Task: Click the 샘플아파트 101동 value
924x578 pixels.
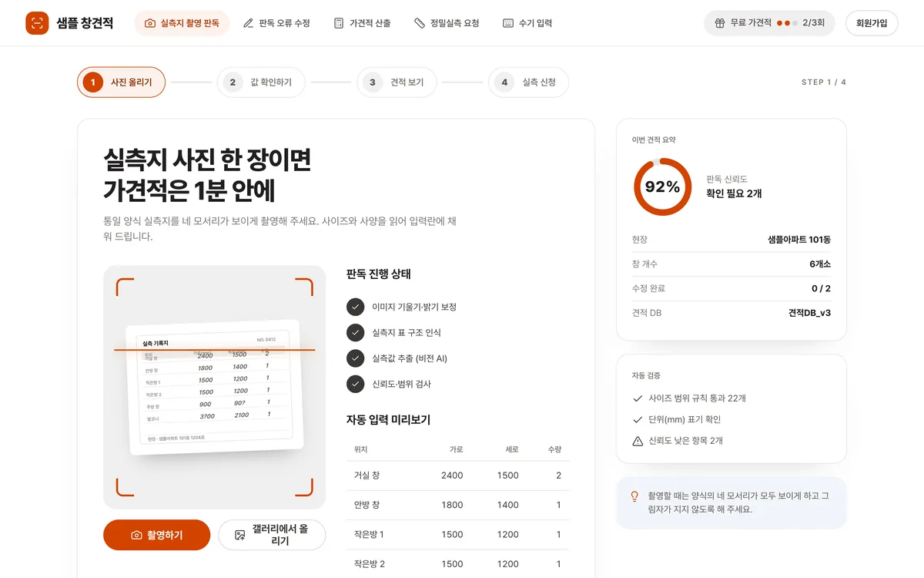Action: (799, 240)
